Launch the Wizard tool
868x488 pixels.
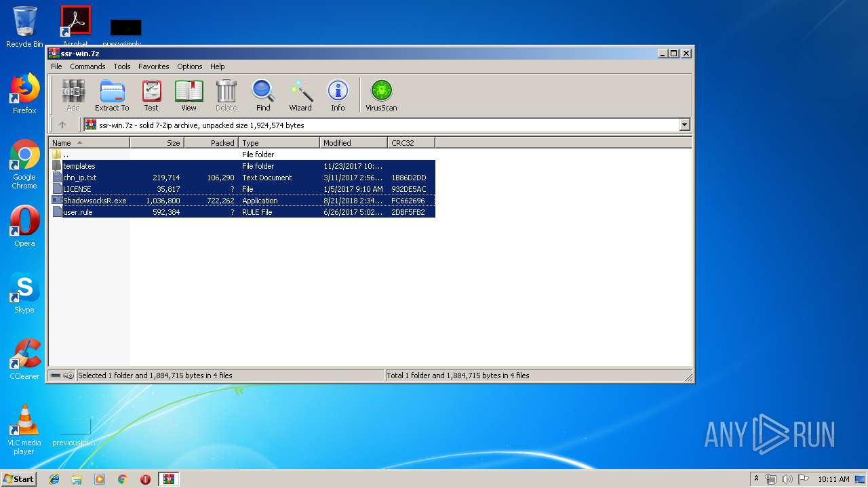300,95
